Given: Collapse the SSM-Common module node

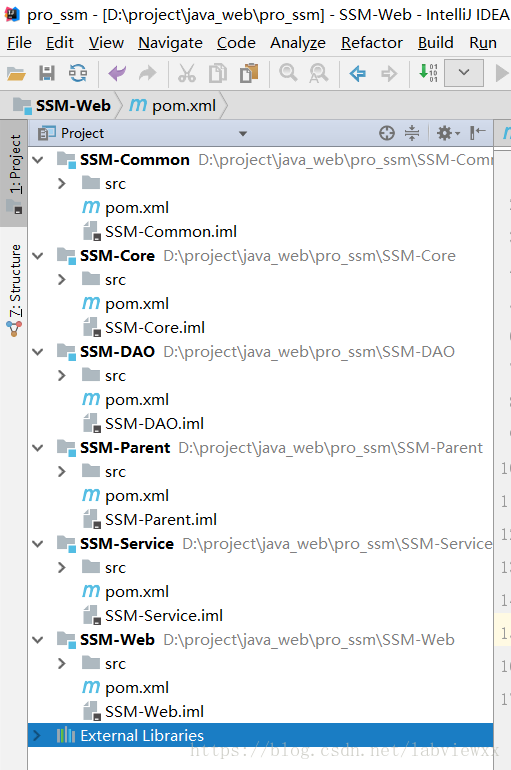Looking at the screenshot, I should pyautogui.click(x=38, y=160).
